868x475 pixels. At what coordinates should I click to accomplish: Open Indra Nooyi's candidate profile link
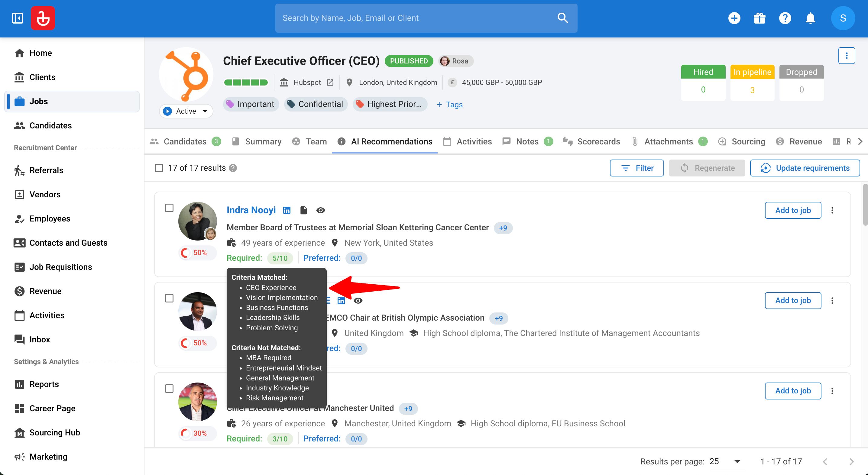pos(251,210)
